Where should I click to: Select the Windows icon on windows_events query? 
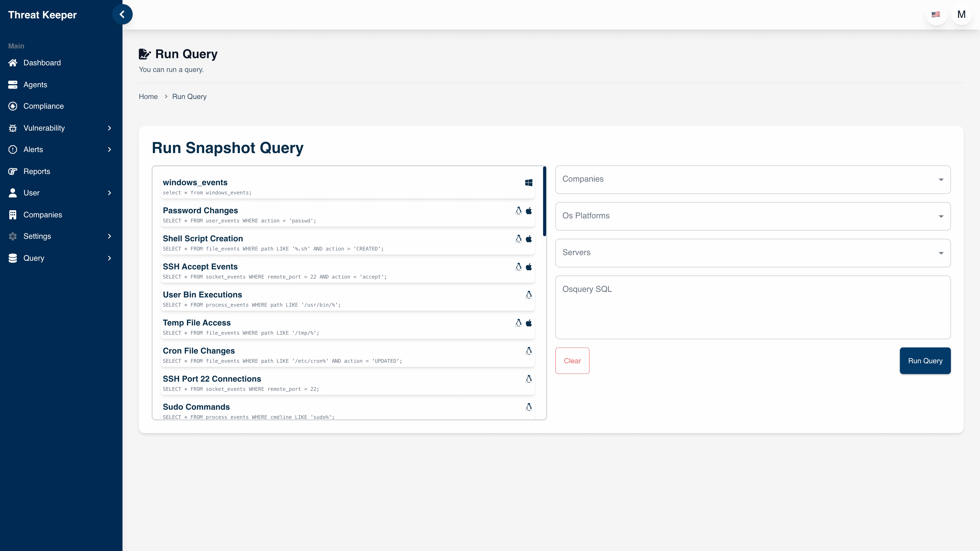pos(529,182)
